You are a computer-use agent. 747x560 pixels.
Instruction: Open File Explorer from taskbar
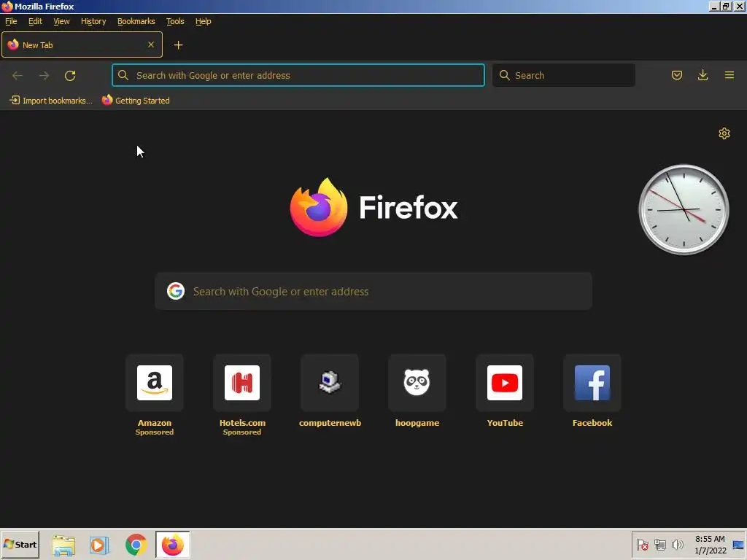pos(63,545)
